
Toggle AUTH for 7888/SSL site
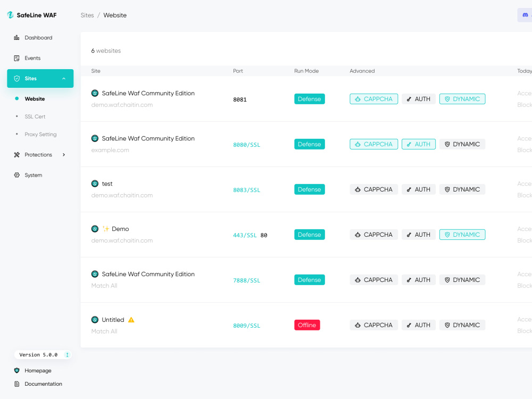(419, 280)
